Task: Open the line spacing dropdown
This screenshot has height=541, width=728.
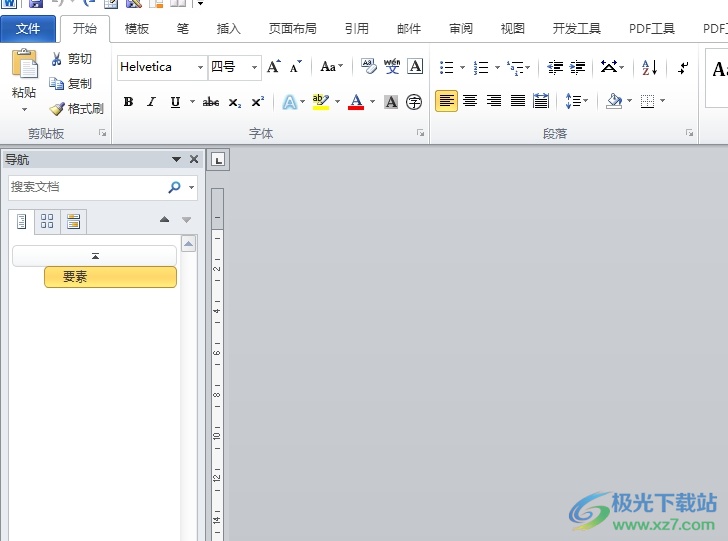Action: pyautogui.click(x=575, y=101)
